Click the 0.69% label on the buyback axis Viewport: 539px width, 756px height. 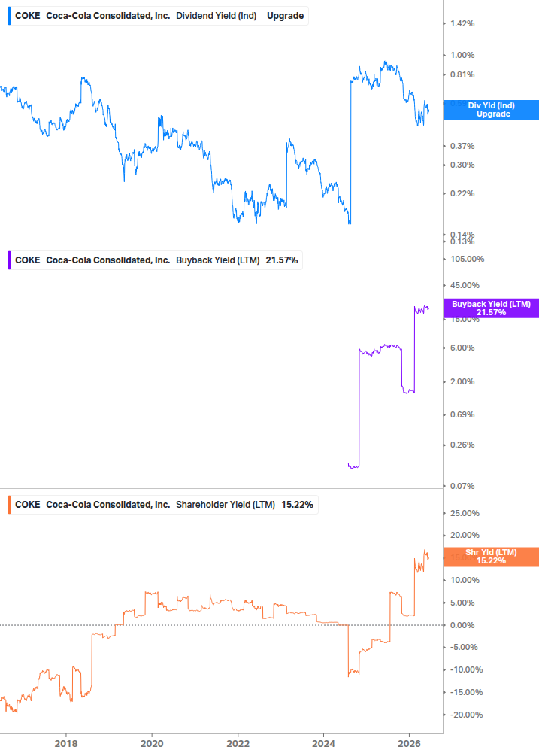(x=462, y=414)
